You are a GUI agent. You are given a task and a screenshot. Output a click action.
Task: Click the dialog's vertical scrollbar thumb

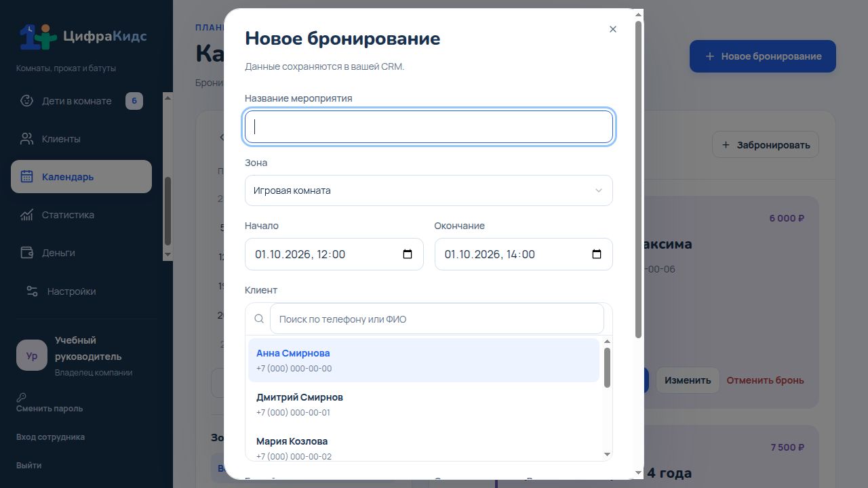pos(638,180)
